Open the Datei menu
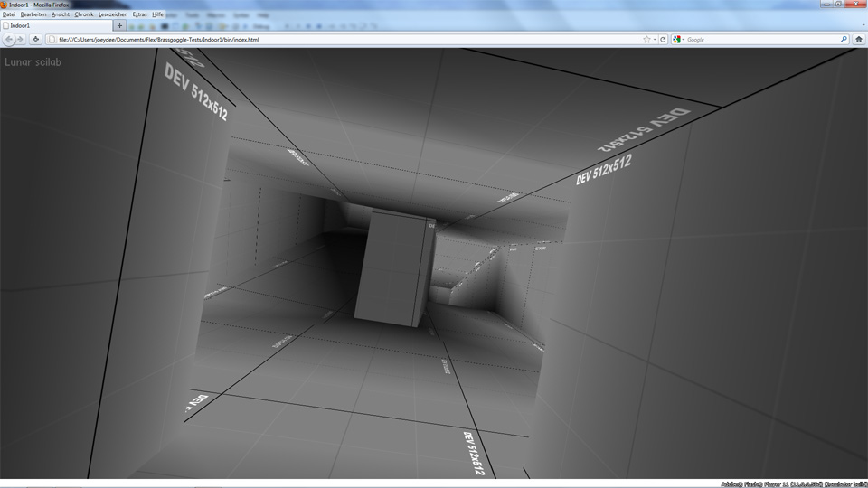The width and height of the screenshot is (868, 488). coord(9,15)
